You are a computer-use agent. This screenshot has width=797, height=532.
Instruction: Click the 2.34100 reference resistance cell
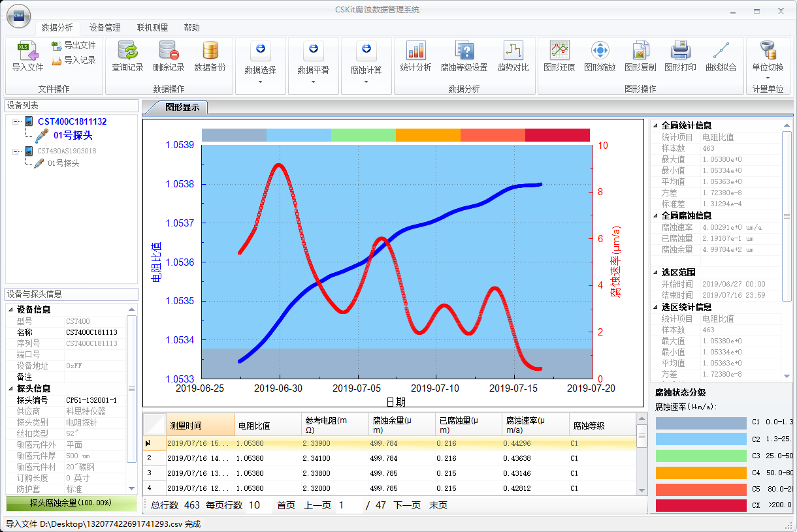click(x=334, y=458)
